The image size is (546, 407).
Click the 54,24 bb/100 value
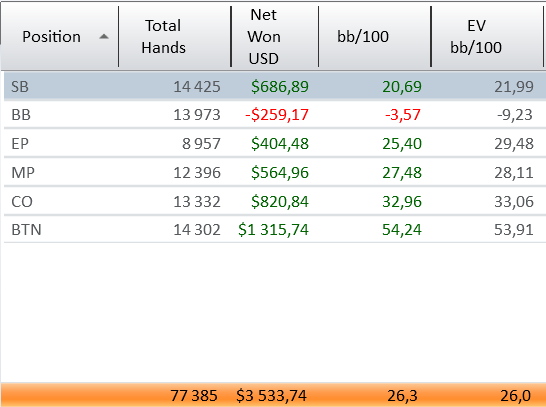(402, 230)
